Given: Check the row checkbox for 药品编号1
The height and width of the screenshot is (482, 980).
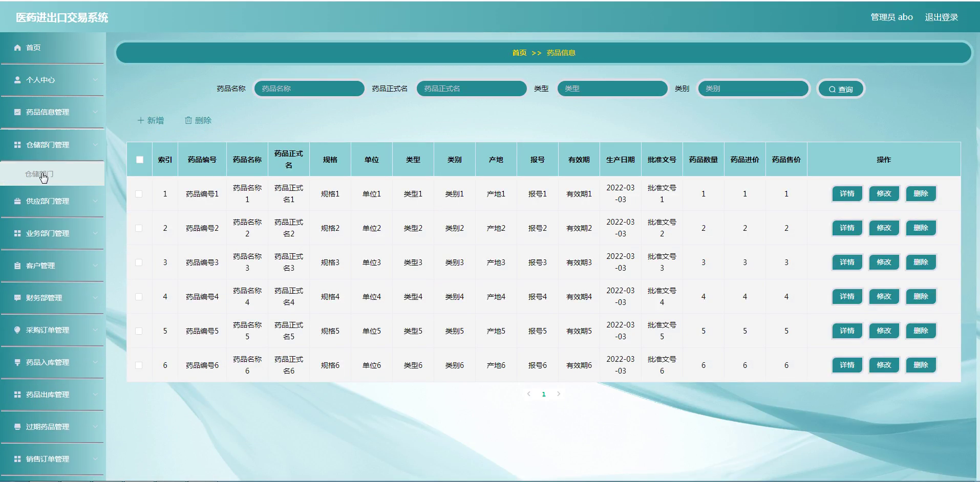Looking at the screenshot, I should tap(139, 194).
